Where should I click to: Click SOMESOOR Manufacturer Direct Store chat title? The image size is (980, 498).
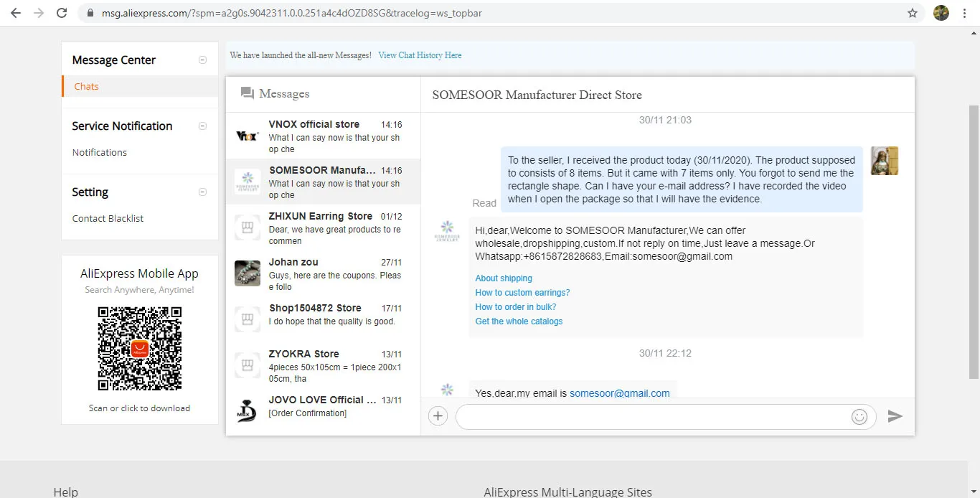[537, 95]
